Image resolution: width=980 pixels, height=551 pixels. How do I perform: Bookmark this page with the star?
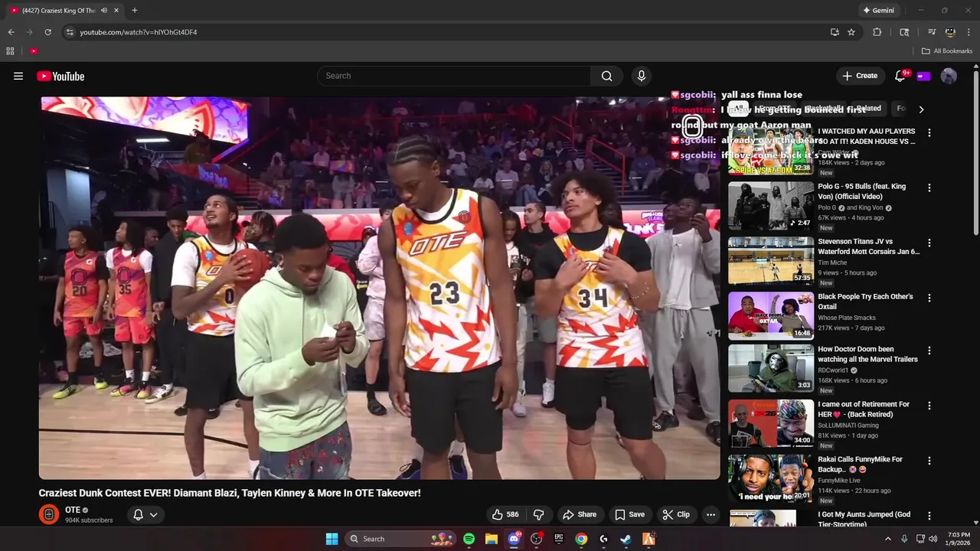[851, 32]
